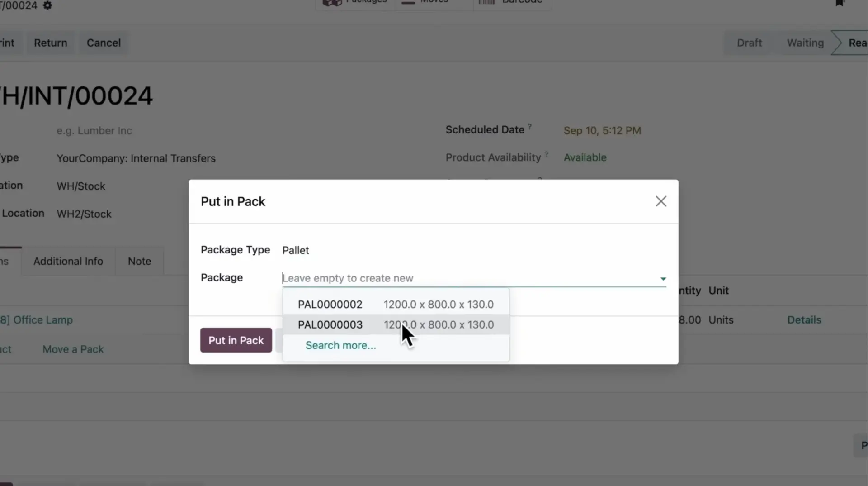Click the Barcode icon in the top bar

click(487, 2)
